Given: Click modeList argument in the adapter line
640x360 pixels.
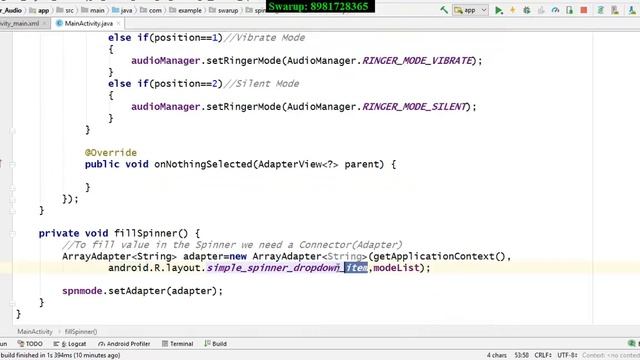Looking at the screenshot, I should click(x=396, y=268).
